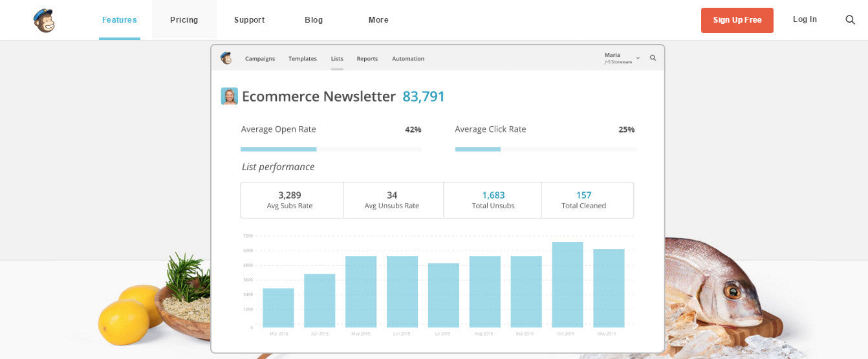Go to the Pricing page
Screen dimensions: 868x359
point(184,20)
